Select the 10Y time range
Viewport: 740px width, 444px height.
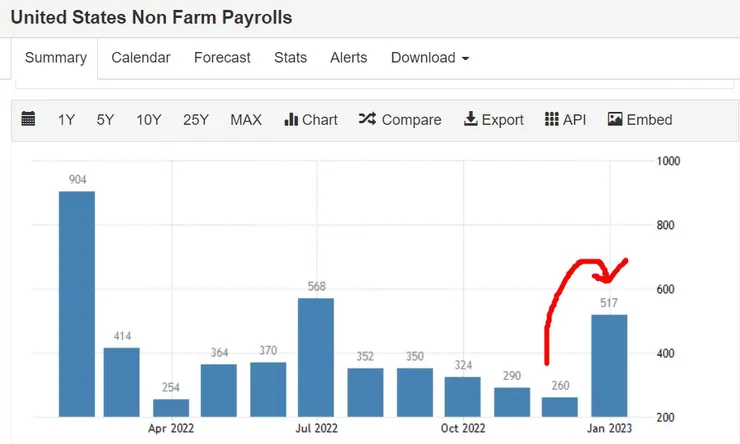tap(149, 120)
